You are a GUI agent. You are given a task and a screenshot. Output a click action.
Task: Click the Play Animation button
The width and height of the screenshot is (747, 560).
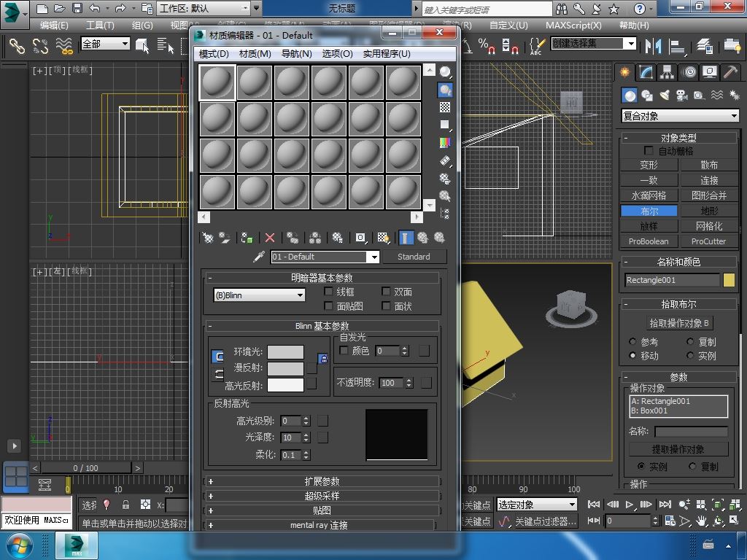click(630, 505)
